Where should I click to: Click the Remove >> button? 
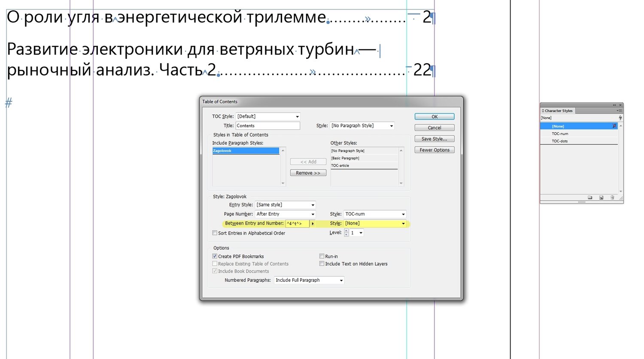(x=308, y=173)
